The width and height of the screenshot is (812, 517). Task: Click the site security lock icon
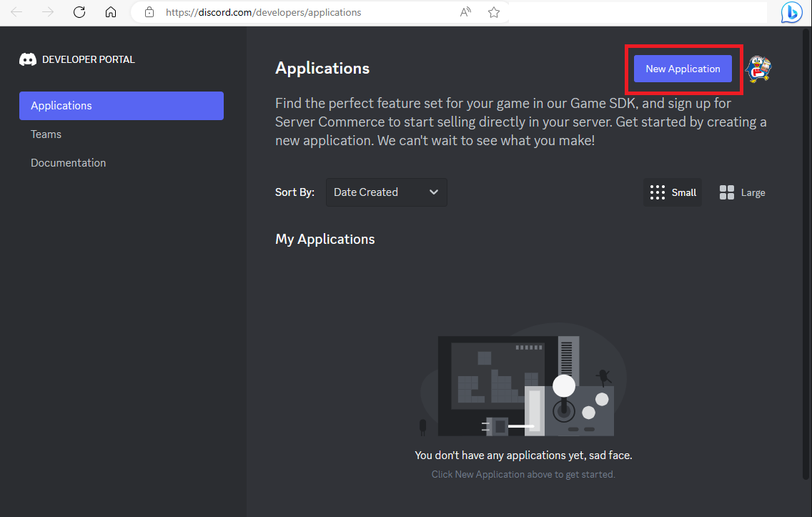pyautogui.click(x=148, y=12)
